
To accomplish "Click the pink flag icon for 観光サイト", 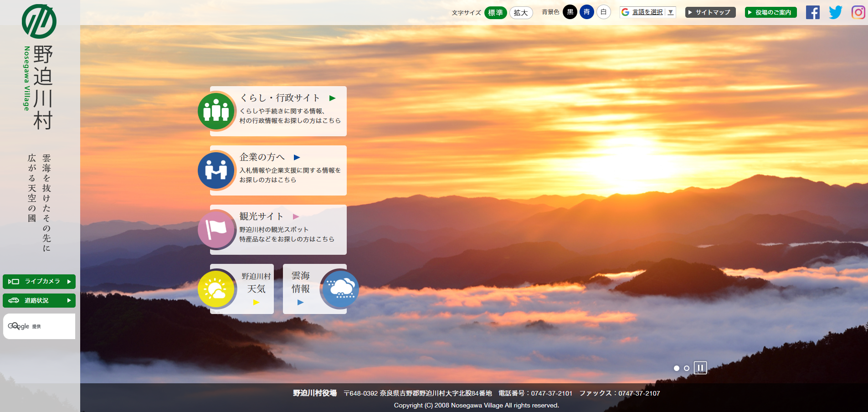I will (216, 230).
